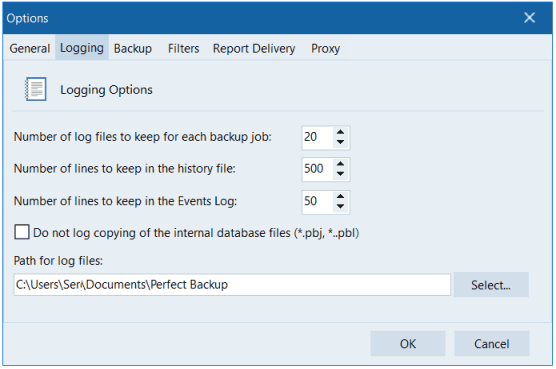Viewport: 556px width, 369px height.
Task: Click the Logging Options notepad icon
Action: pos(35,89)
